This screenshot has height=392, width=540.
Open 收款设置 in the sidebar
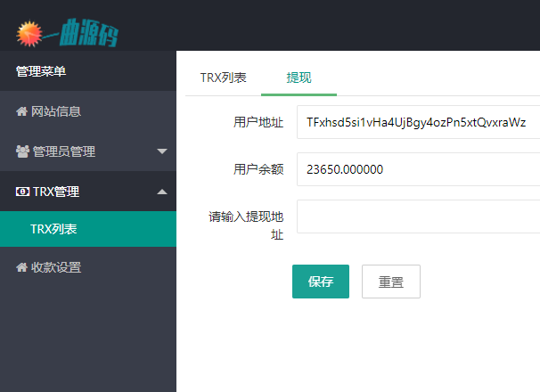click(88, 267)
